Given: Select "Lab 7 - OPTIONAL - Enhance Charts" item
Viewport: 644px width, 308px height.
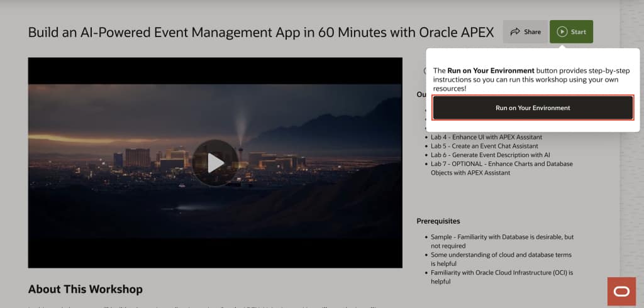Looking at the screenshot, I should click(x=501, y=168).
